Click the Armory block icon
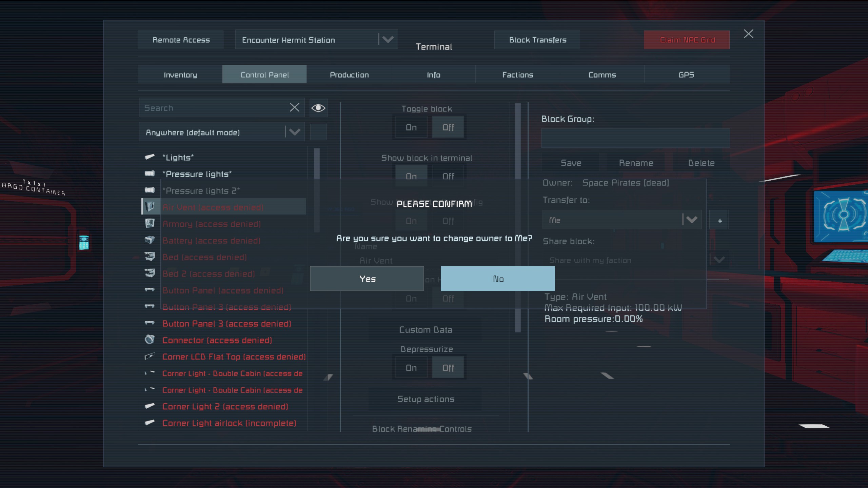The width and height of the screenshot is (868, 488). (150, 224)
